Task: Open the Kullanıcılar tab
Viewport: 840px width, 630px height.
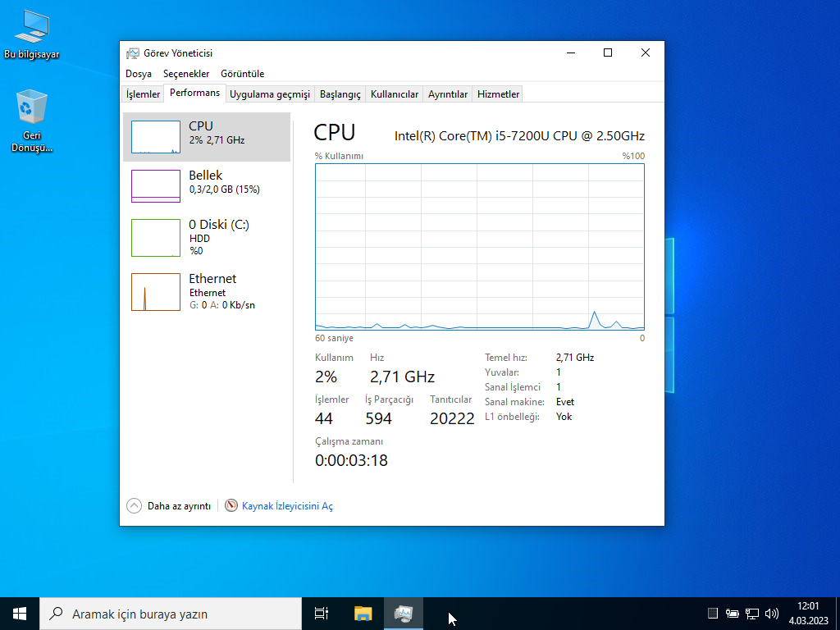Action: (x=395, y=94)
